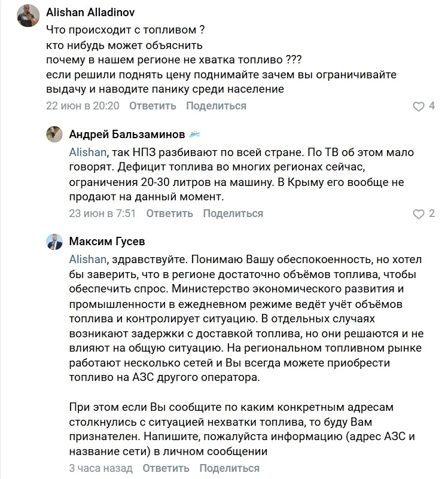Open Андрей Бальзаминов profile name link
Screen dimensions: 448x479
(127, 134)
